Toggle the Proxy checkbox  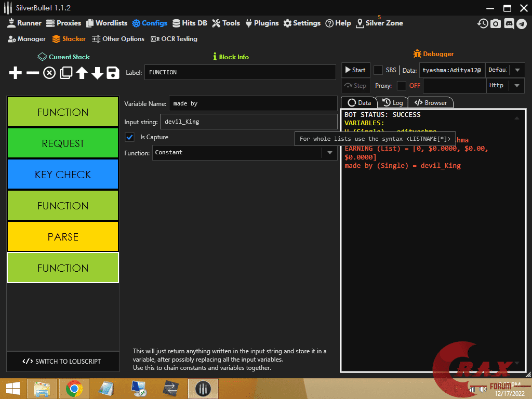[x=401, y=86]
